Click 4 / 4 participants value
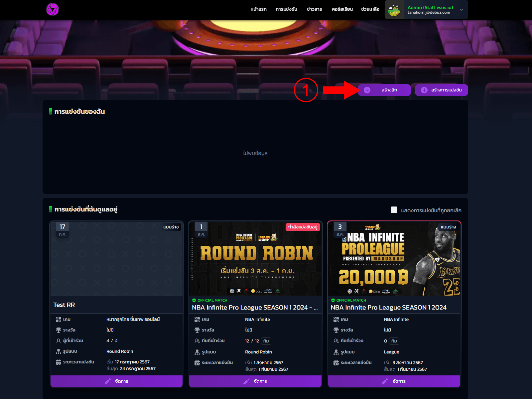Image resolution: width=532 pixels, height=399 pixels. tap(112, 341)
